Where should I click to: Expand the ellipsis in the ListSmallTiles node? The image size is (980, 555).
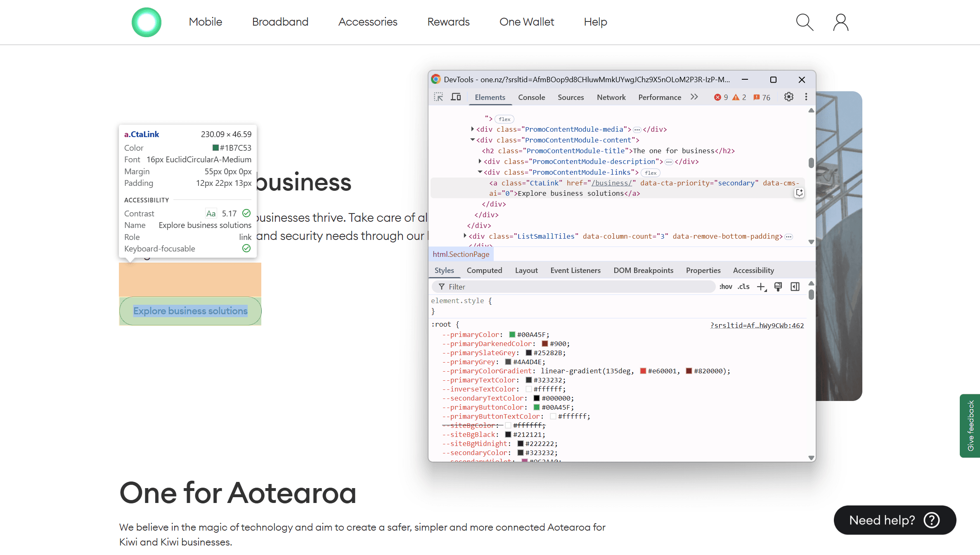click(x=788, y=237)
